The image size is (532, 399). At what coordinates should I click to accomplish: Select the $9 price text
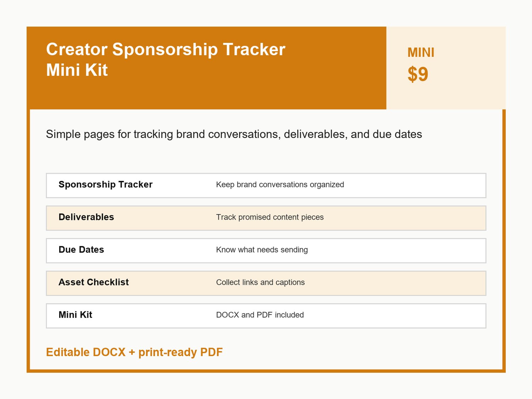[418, 74]
